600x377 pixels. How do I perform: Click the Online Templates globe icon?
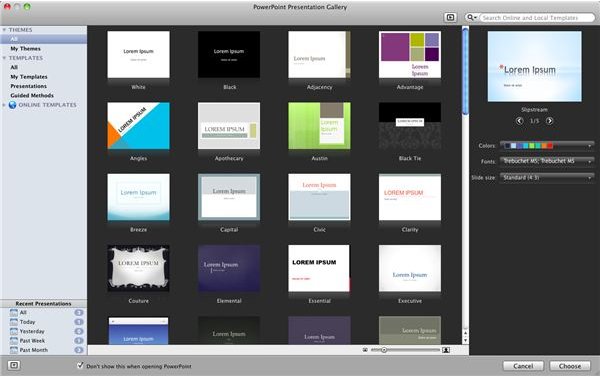(x=13, y=105)
